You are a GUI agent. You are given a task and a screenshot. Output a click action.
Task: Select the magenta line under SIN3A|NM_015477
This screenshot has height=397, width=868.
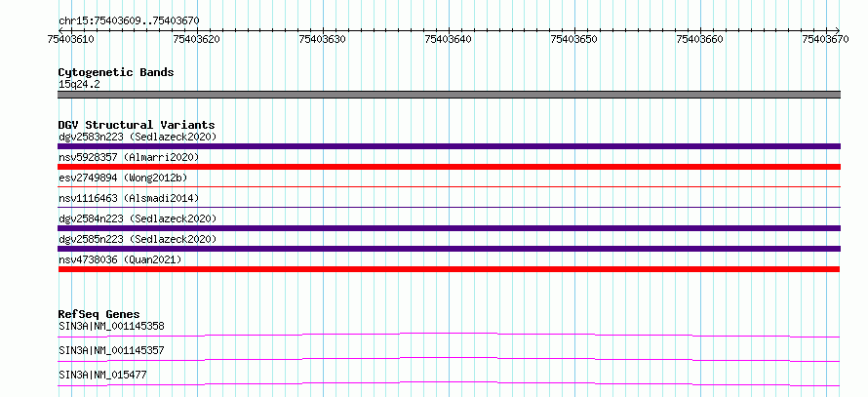click(x=449, y=383)
